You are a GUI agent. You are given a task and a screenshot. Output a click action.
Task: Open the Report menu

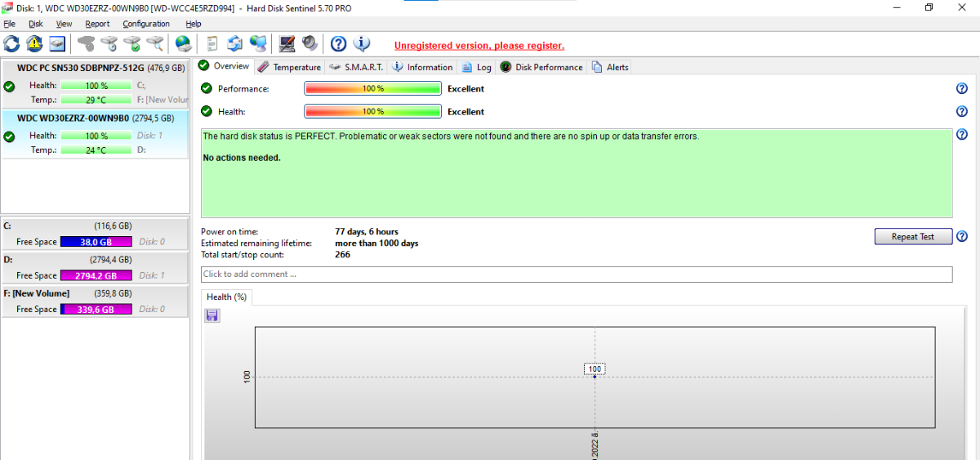(97, 24)
